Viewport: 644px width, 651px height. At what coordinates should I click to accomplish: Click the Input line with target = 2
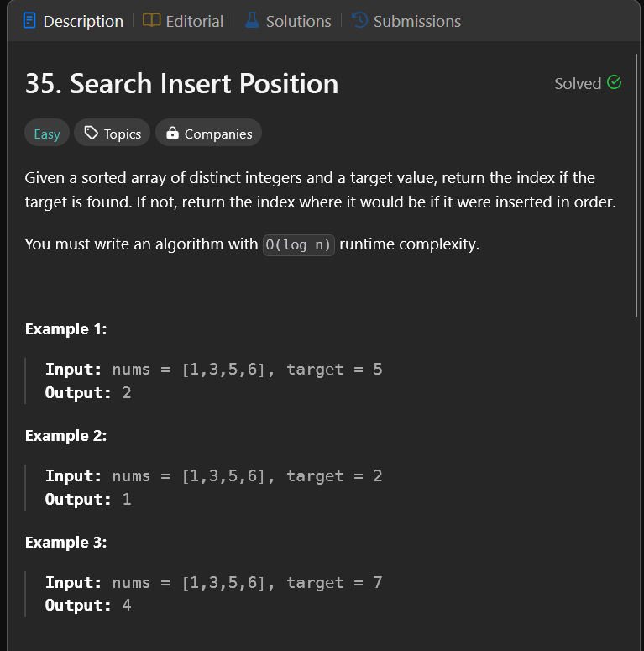tap(213, 476)
